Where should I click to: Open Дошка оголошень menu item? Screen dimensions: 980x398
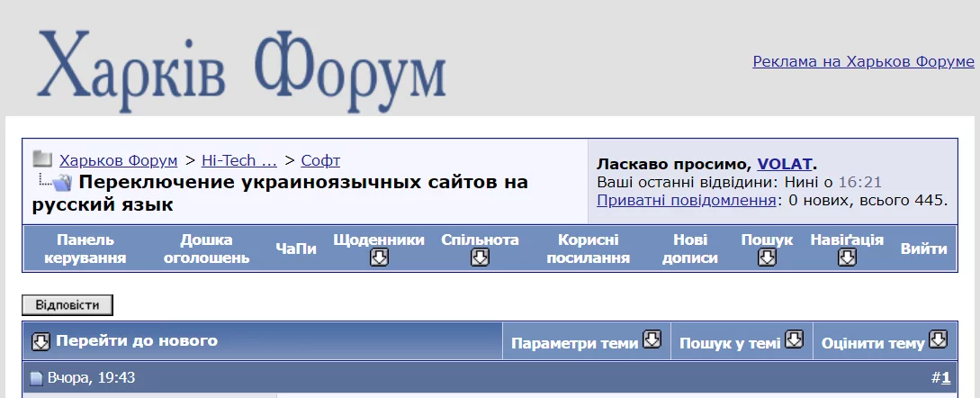coord(206,249)
